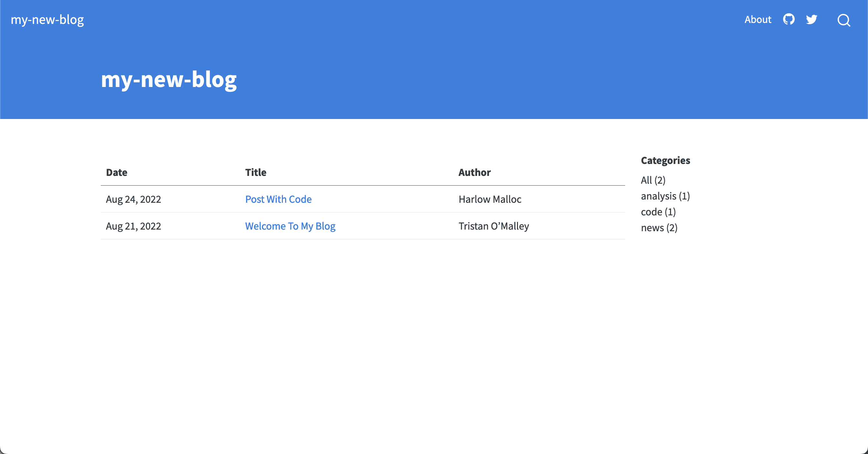Open the About page

758,19
